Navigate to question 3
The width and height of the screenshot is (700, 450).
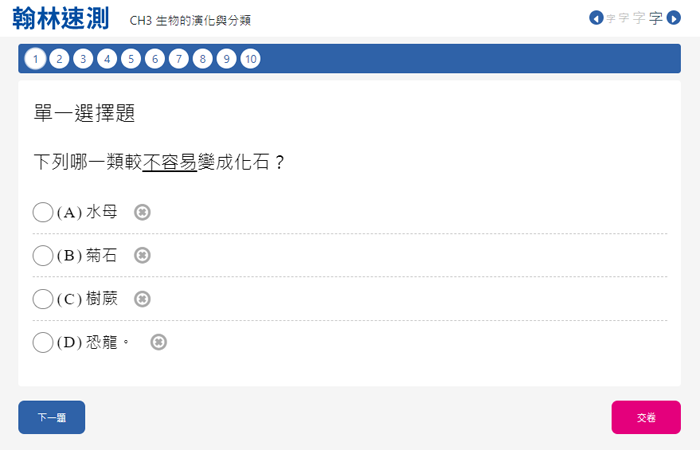coord(83,59)
